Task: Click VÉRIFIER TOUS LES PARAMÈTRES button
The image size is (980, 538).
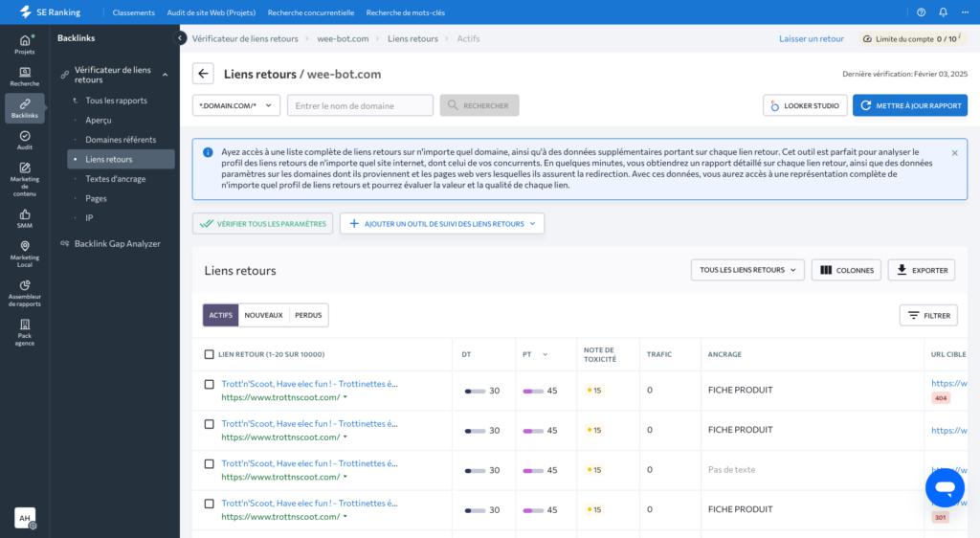Action: pos(262,224)
